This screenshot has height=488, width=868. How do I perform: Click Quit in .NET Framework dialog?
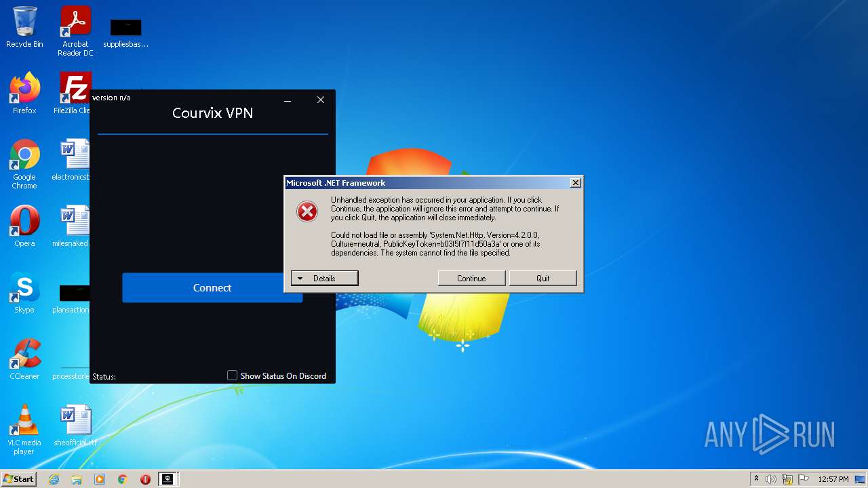coord(543,279)
